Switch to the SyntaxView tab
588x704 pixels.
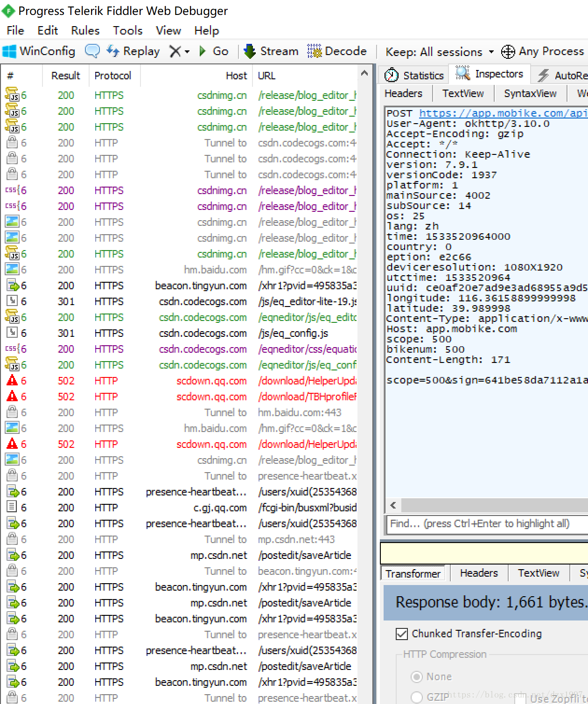pyautogui.click(x=530, y=94)
